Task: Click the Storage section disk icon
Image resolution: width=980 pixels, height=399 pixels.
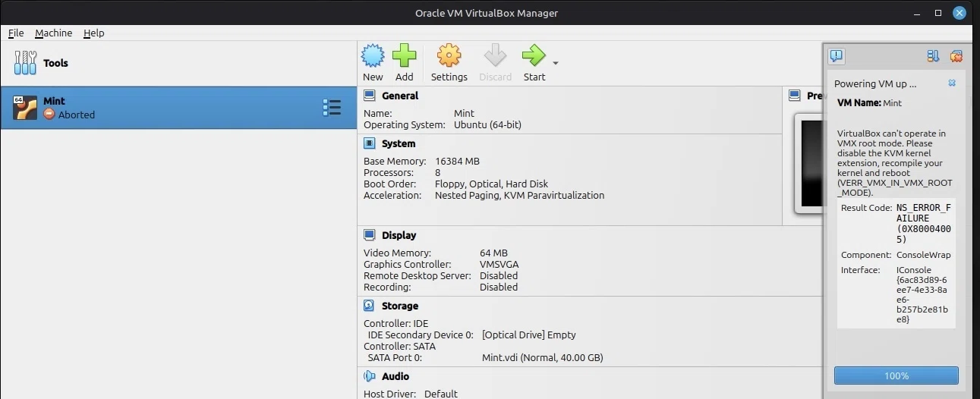Action: (x=370, y=306)
